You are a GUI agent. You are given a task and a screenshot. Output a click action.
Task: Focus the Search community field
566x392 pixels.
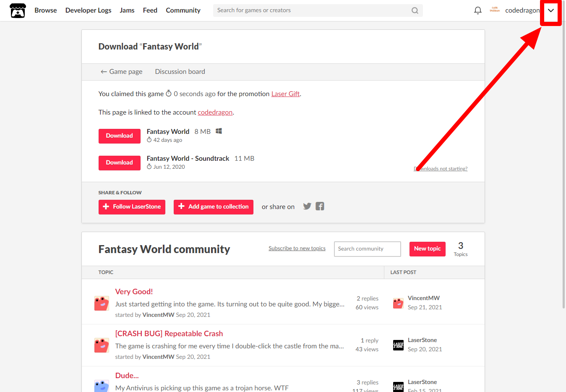(368, 249)
